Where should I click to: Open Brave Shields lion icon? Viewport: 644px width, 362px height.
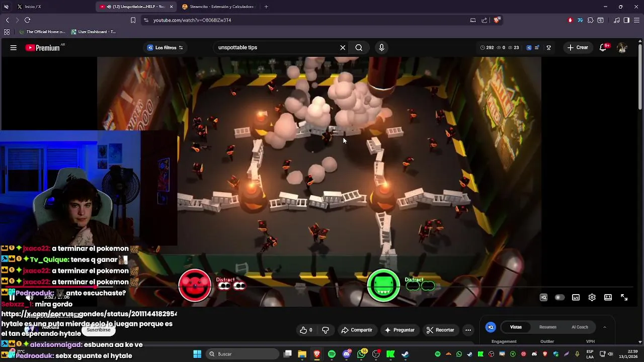[497, 20]
